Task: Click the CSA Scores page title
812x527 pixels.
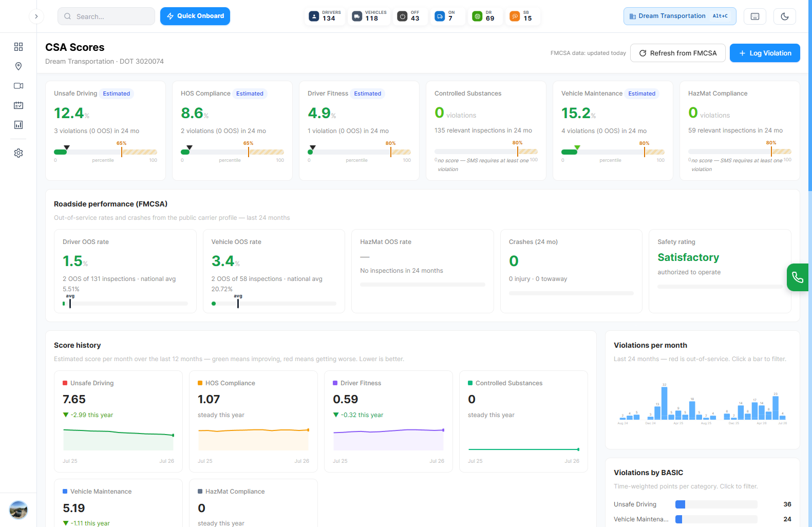Action: click(75, 47)
